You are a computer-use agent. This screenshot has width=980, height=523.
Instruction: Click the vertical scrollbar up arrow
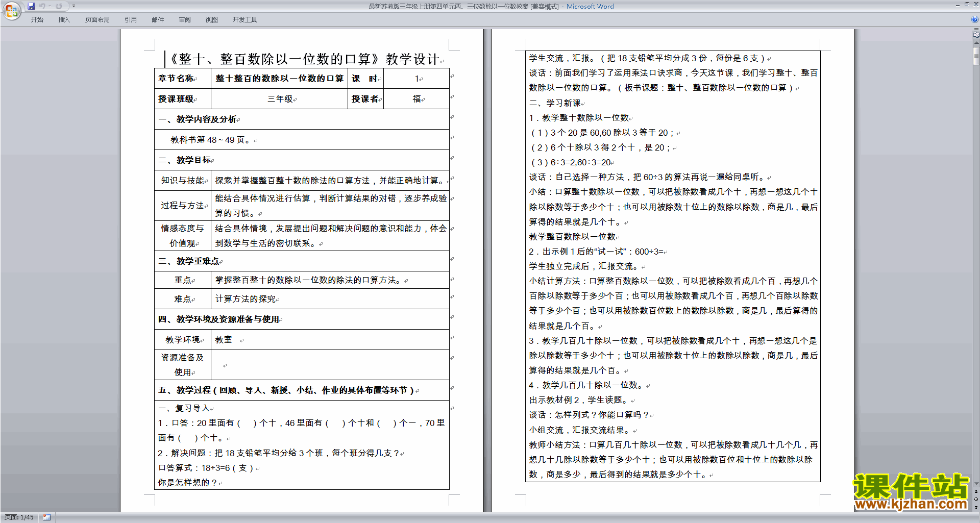coord(976,43)
